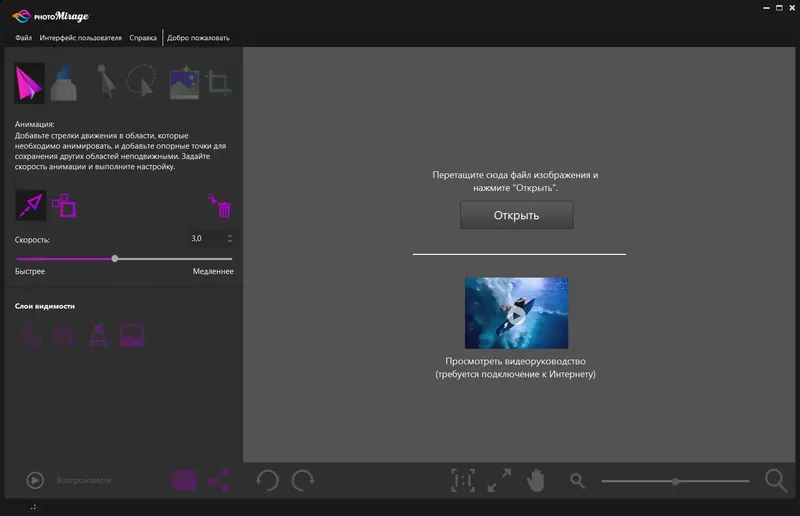
Task: Click the Медленнее label
Action: 213,271
